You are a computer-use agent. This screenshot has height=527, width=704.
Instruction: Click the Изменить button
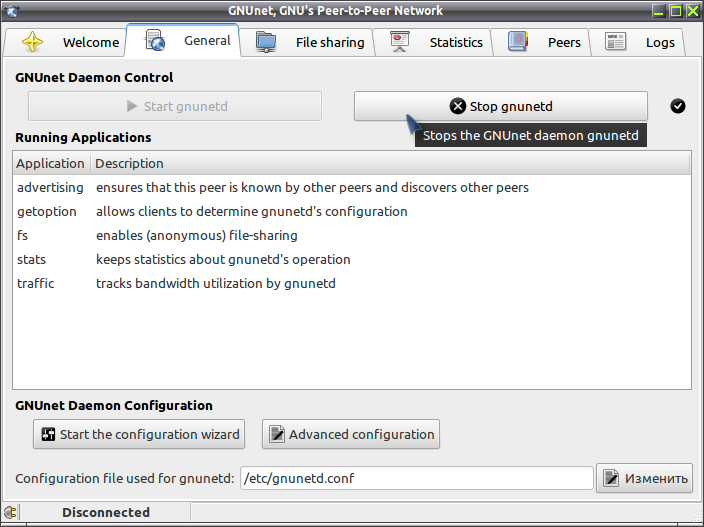click(644, 478)
